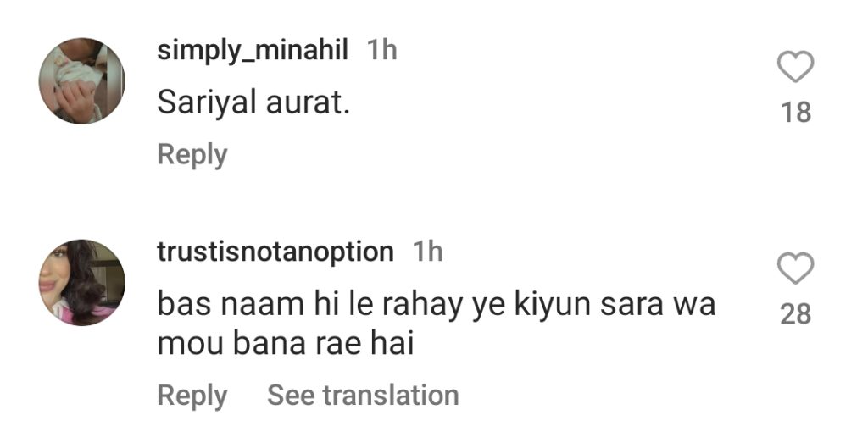View the 18 likes count
This screenshot has width=868, height=437.
[x=795, y=112]
